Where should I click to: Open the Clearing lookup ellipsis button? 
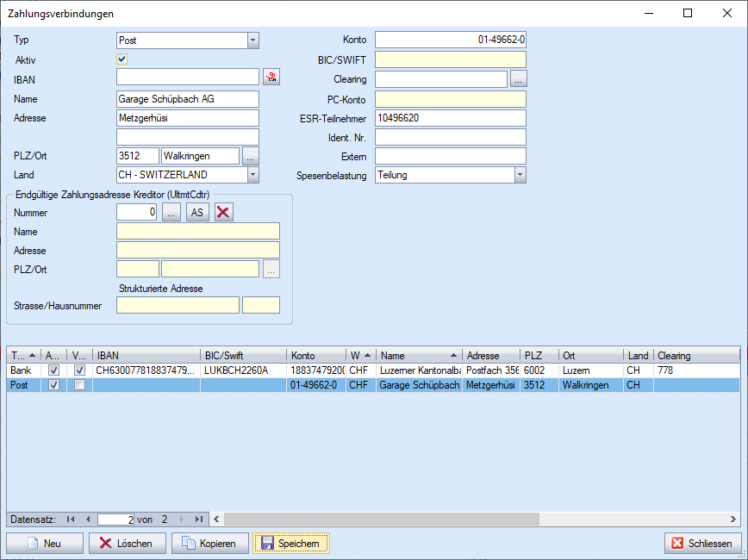point(518,79)
